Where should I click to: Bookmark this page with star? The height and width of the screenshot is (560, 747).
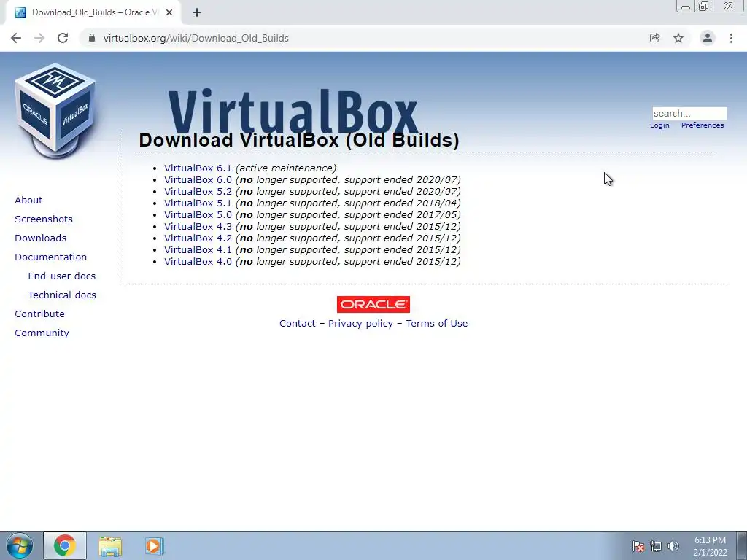678,38
